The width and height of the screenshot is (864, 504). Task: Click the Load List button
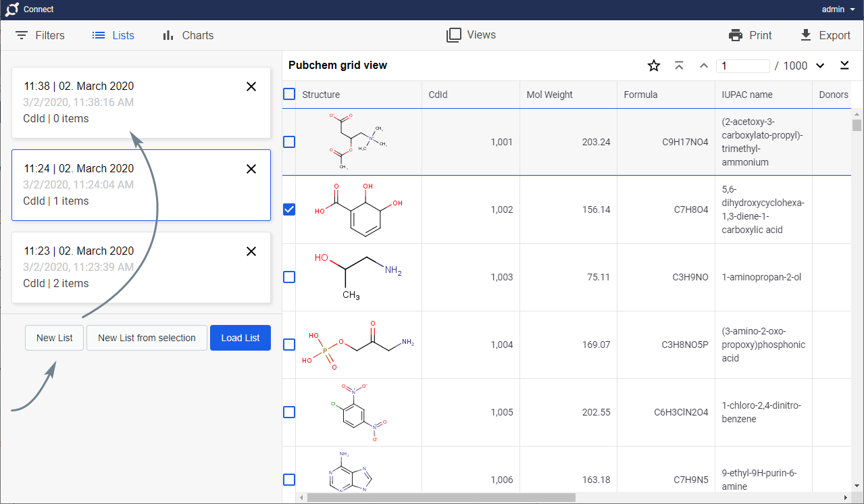coord(240,338)
